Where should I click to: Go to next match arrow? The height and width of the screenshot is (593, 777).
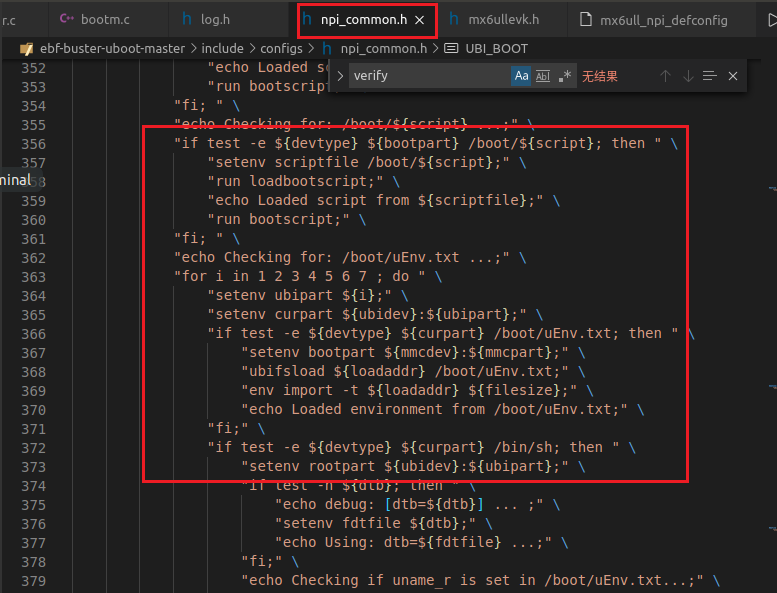pyautogui.click(x=688, y=76)
